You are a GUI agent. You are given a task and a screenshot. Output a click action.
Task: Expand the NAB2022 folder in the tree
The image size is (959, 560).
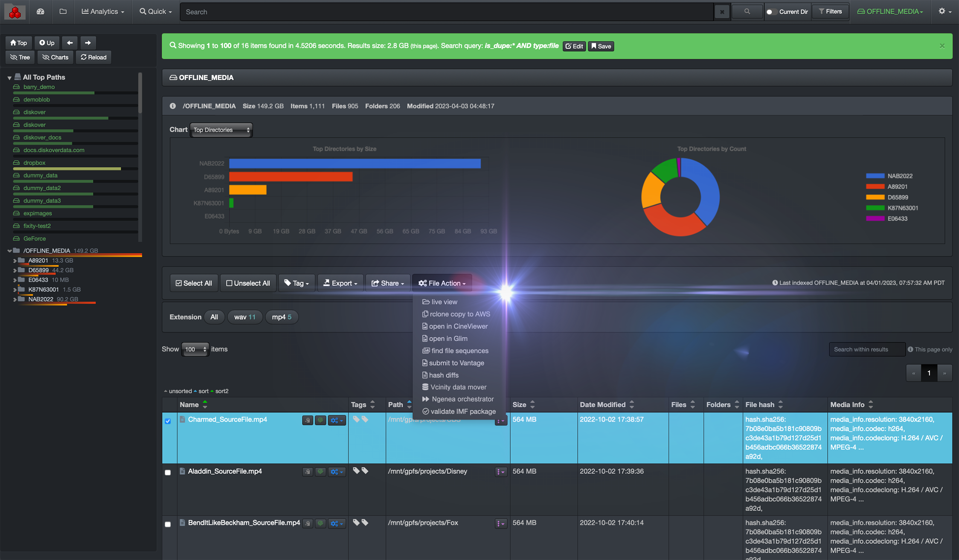point(15,299)
